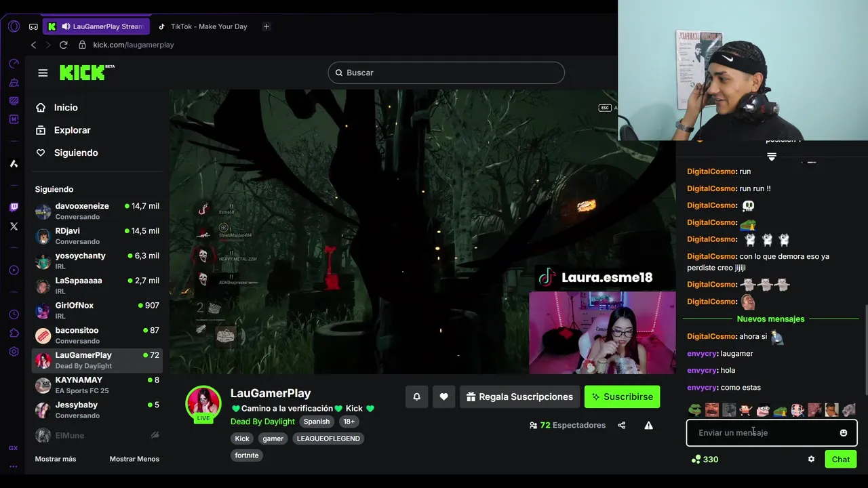
Task: Open GirlOfNox's channel
Action: click(97, 310)
